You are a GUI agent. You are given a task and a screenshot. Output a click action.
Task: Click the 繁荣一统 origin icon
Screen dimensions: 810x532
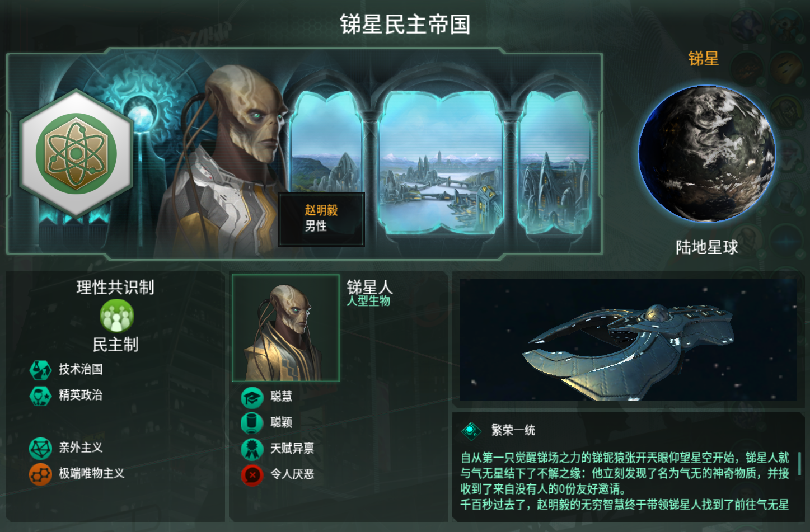coord(471,430)
